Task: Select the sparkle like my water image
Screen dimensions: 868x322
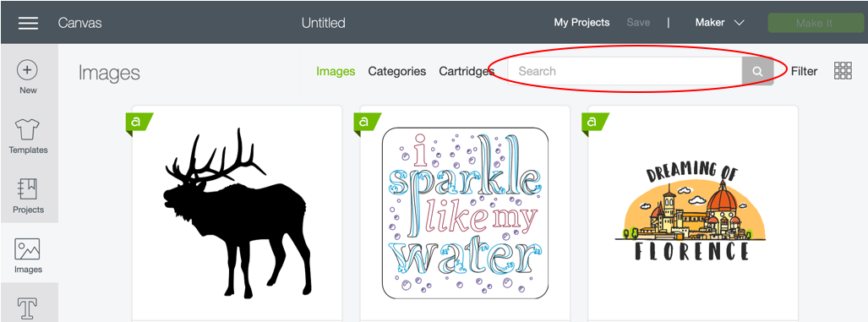Action: 465,213
